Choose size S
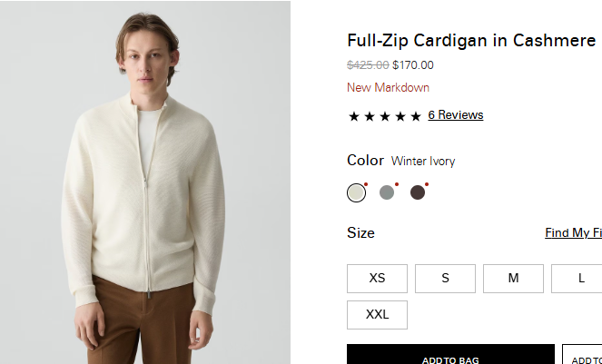 [x=445, y=279]
